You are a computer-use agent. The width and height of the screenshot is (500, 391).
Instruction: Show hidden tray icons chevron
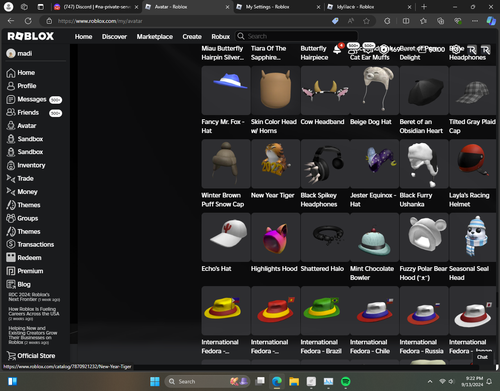coord(430,381)
